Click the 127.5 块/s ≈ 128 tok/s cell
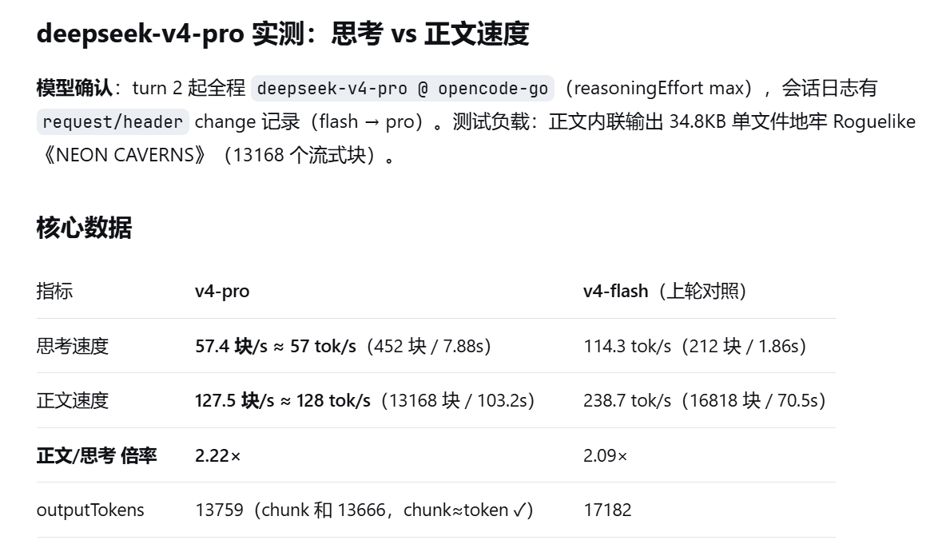 click(x=364, y=400)
